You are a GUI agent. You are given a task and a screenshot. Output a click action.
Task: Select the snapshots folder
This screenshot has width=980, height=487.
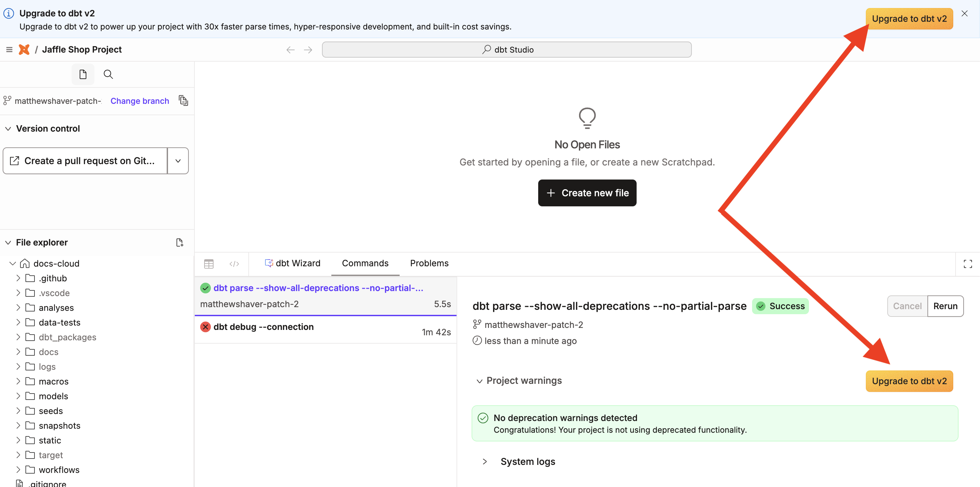tap(59, 426)
